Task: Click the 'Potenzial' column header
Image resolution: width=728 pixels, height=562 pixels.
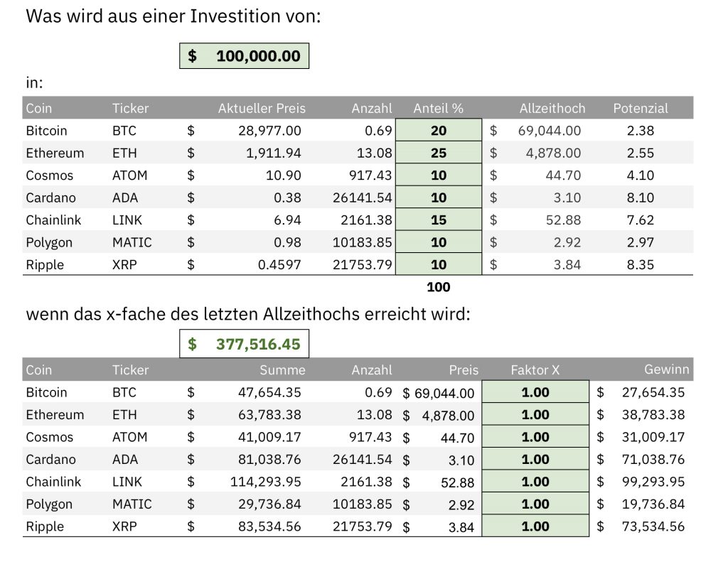Action: click(x=641, y=108)
